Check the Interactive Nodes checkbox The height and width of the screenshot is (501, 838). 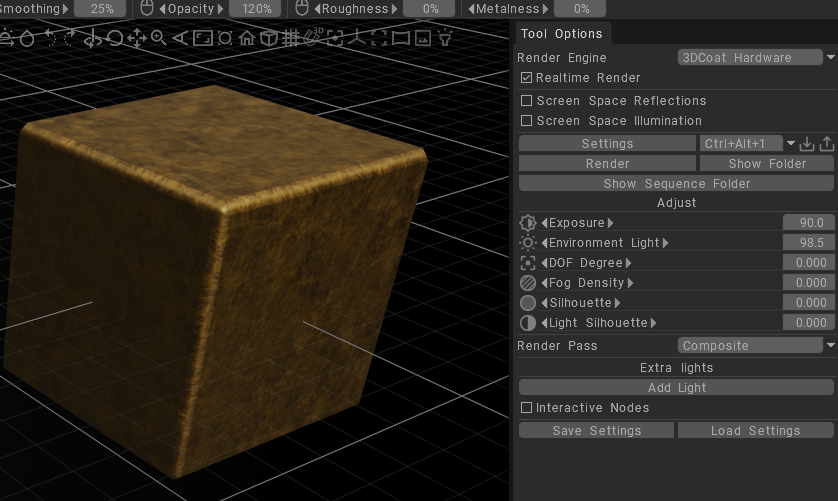tap(527, 408)
